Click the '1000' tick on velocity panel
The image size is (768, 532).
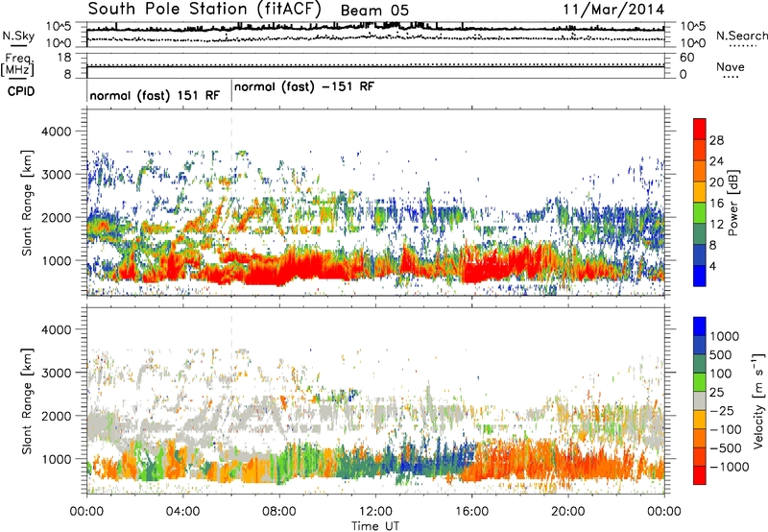pyautogui.click(x=56, y=459)
